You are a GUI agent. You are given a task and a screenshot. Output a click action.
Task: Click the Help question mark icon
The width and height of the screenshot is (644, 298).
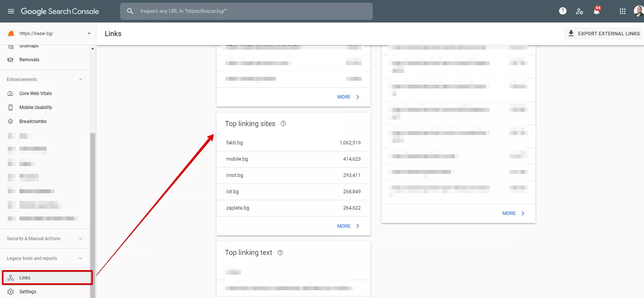coord(562,11)
